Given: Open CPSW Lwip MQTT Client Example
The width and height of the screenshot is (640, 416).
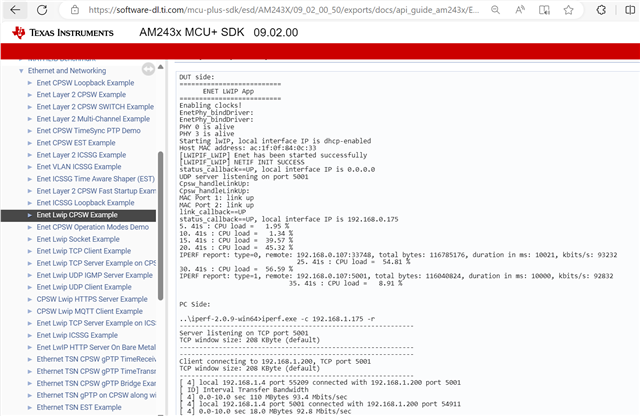Looking at the screenshot, I should coord(89,311).
